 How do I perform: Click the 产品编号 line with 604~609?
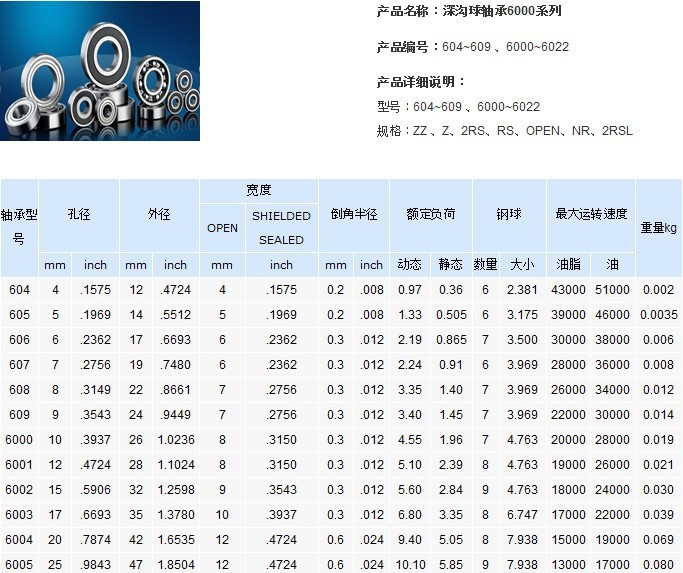[472, 47]
